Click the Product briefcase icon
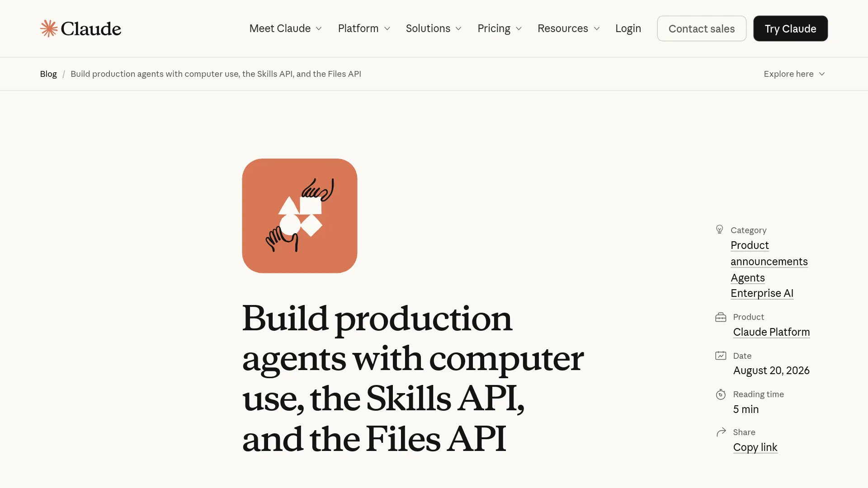 pos(721,317)
